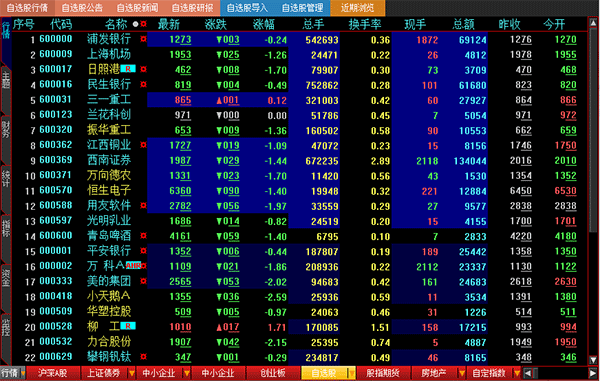Click the vertical scrollbar down arrow
This screenshot has height=381, width=600.
(x=593, y=360)
